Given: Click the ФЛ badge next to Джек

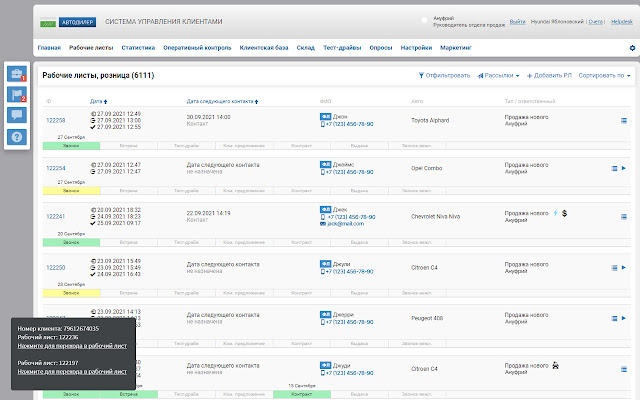Looking at the screenshot, I should [x=325, y=209].
